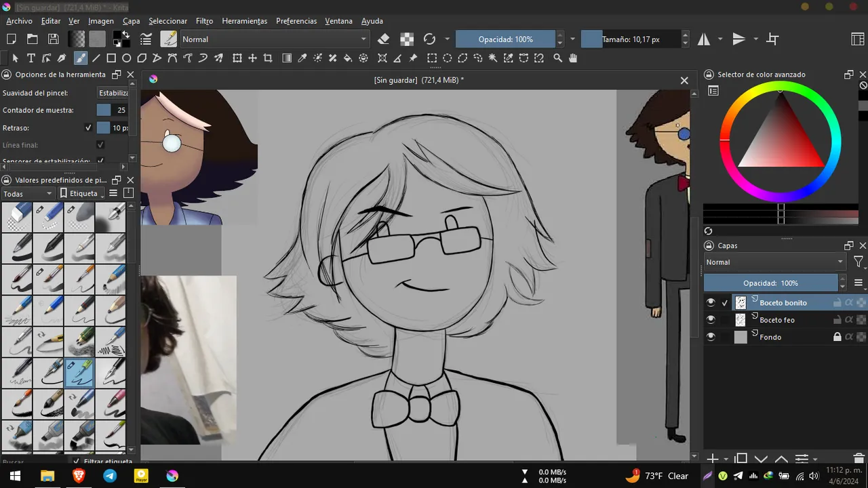Adjust the brush Opacidad 100% slider
Viewport: 868px width, 488px height.
click(506, 39)
